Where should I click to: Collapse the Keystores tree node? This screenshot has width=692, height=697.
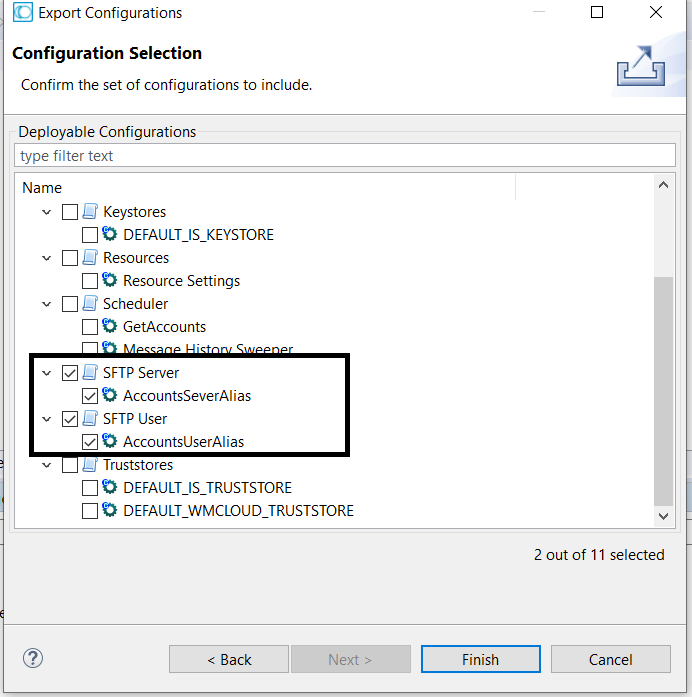click(x=46, y=212)
